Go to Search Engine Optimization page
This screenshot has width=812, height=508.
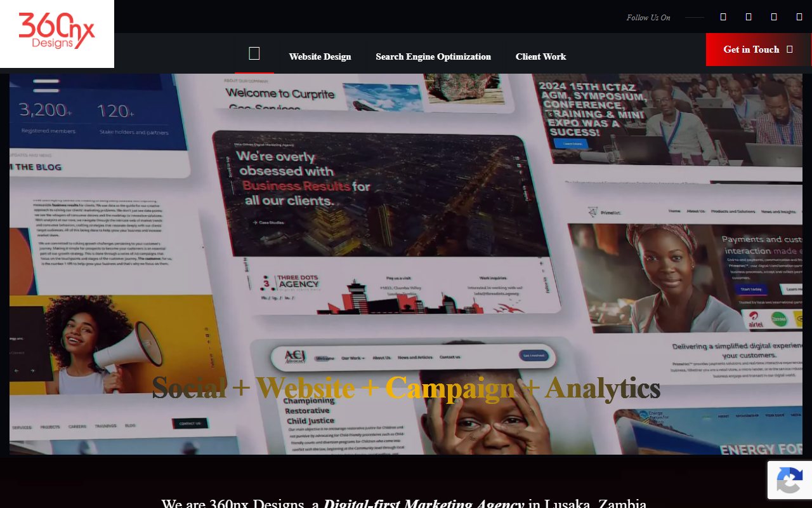[x=433, y=57]
